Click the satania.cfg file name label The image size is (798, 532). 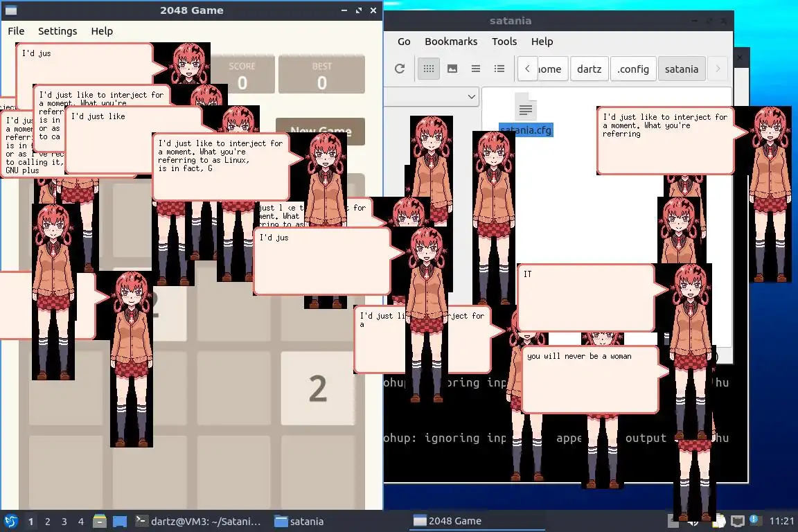tap(526, 130)
